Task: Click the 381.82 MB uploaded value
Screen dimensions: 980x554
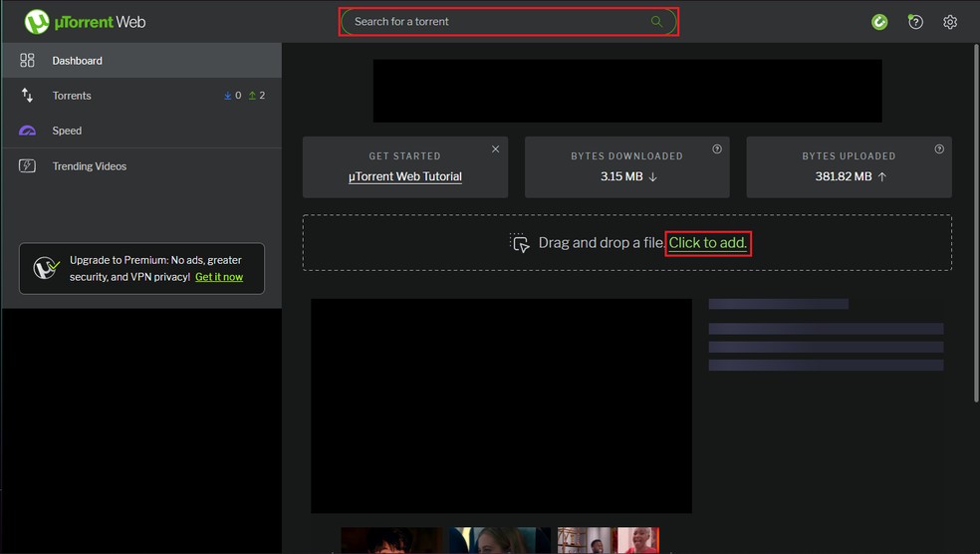Action: 844,176
